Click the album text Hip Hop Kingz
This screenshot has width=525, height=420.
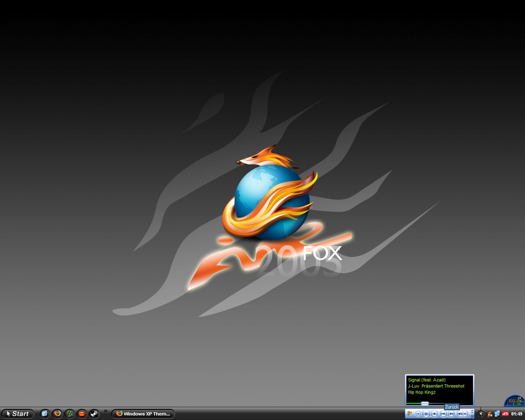click(x=422, y=392)
